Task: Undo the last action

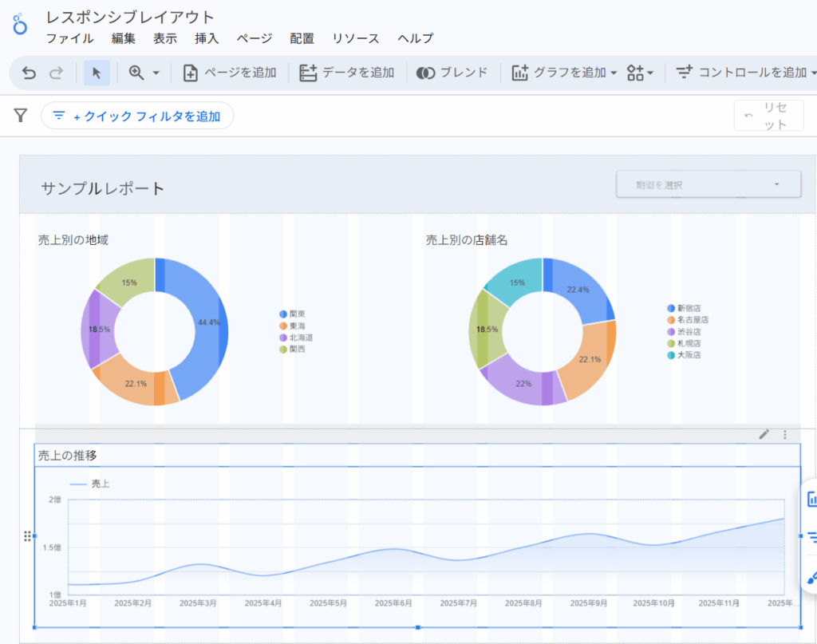Action: click(x=30, y=73)
